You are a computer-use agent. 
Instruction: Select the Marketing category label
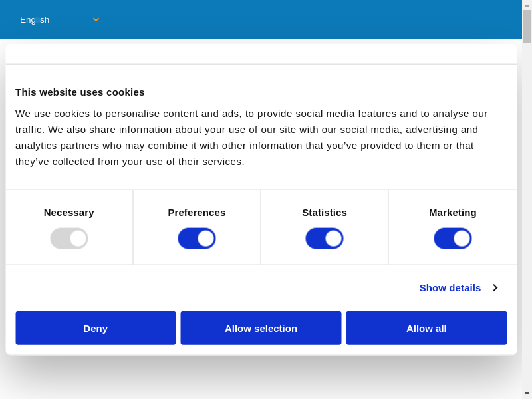tap(453, 213)
